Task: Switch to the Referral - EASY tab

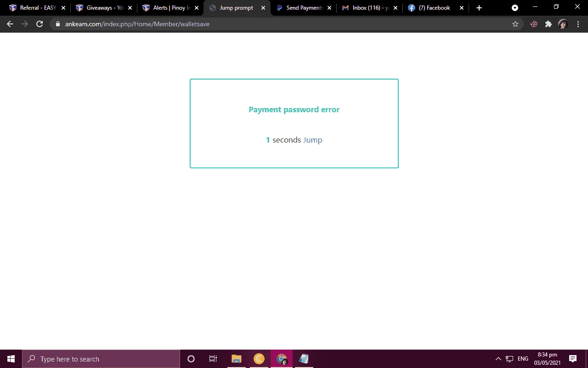Action: tap(38, 8)
